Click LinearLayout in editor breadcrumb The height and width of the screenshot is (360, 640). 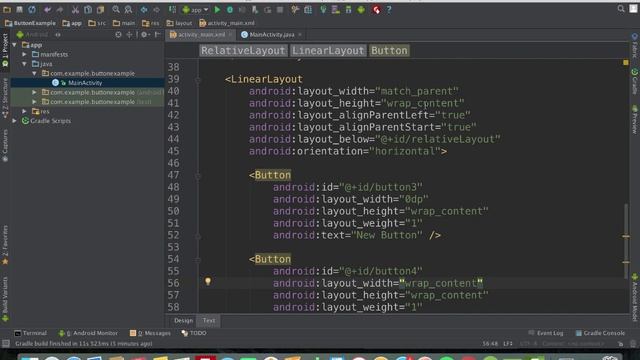pyautogui.click(x=328, y=51)
